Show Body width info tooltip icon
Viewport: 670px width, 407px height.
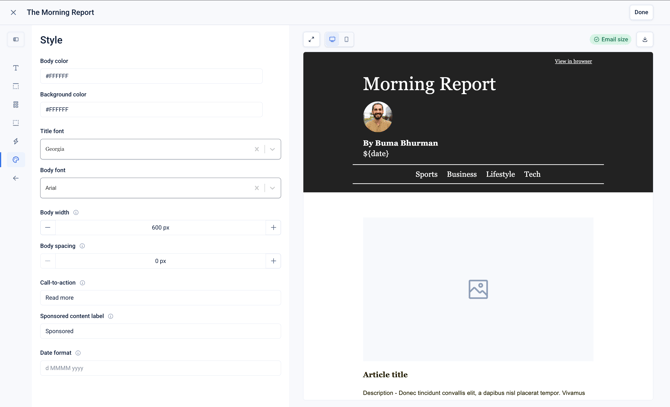(76, 212)
